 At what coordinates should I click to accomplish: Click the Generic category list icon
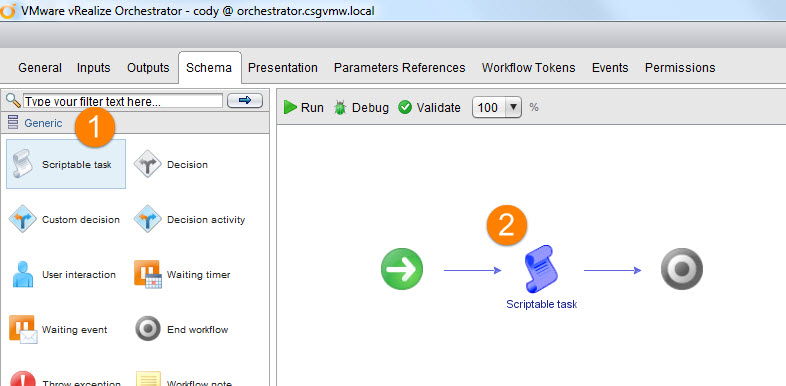click(13, 122)
